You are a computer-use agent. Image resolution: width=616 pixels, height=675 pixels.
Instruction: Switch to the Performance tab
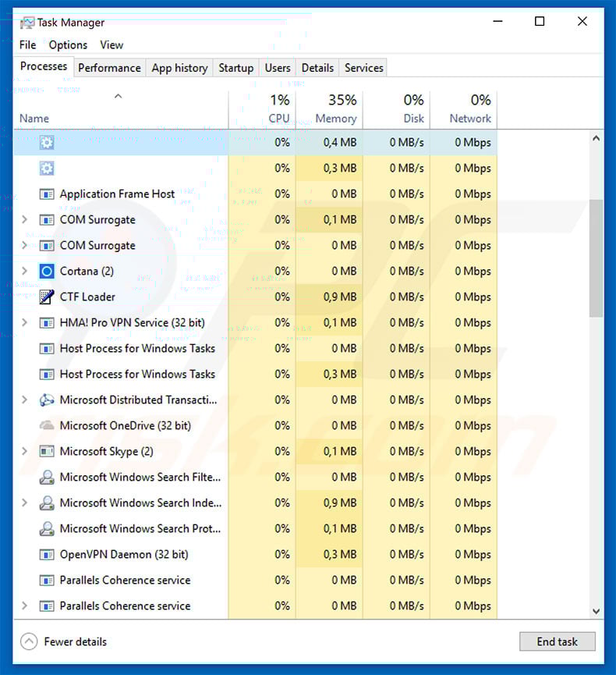pos(109,68)
